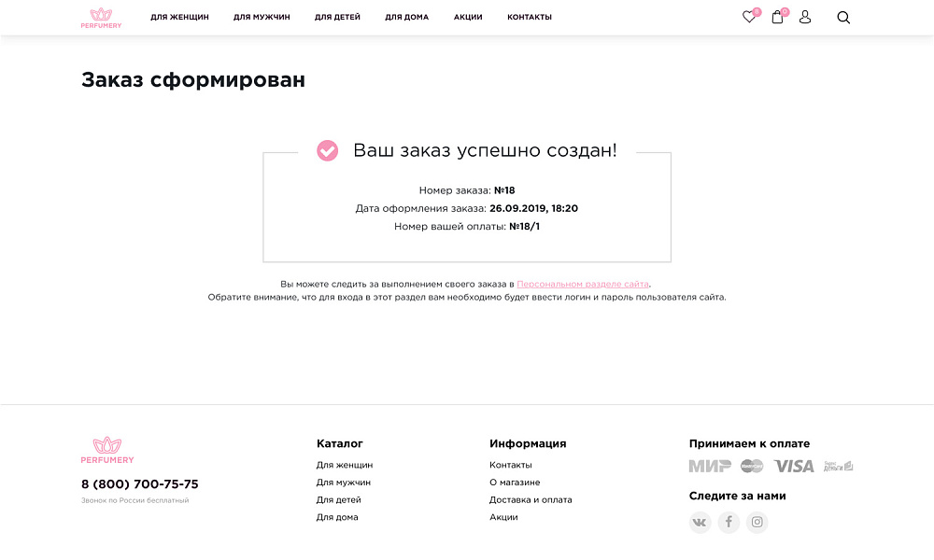Select ДЛЯ ЖЕНЩИН in the navigation

[x=178, y=17]
